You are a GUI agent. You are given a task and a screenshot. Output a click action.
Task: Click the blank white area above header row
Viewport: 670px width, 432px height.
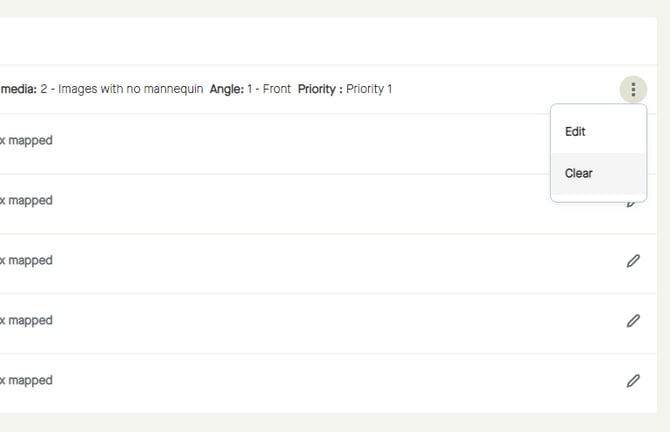pos(300,40)
